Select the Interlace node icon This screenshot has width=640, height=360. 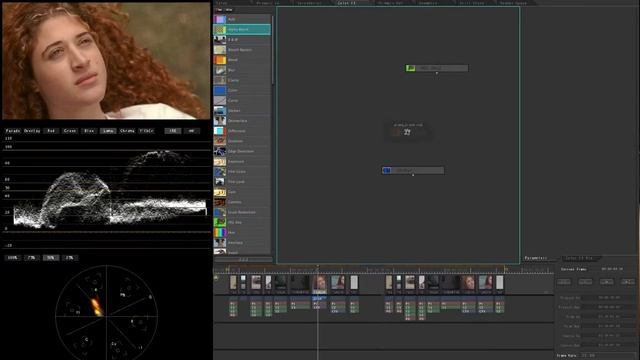pyautogui.click(x=220, y=242)
